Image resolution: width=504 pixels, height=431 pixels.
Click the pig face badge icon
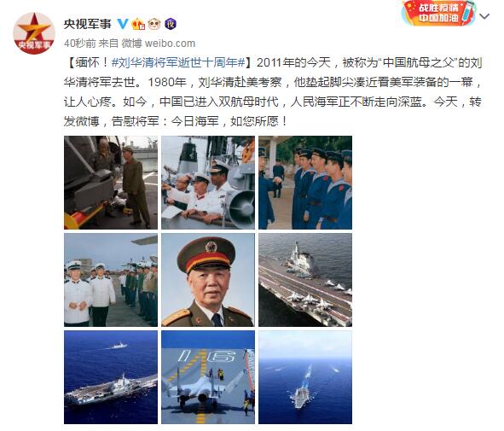[x=154, y=24]
